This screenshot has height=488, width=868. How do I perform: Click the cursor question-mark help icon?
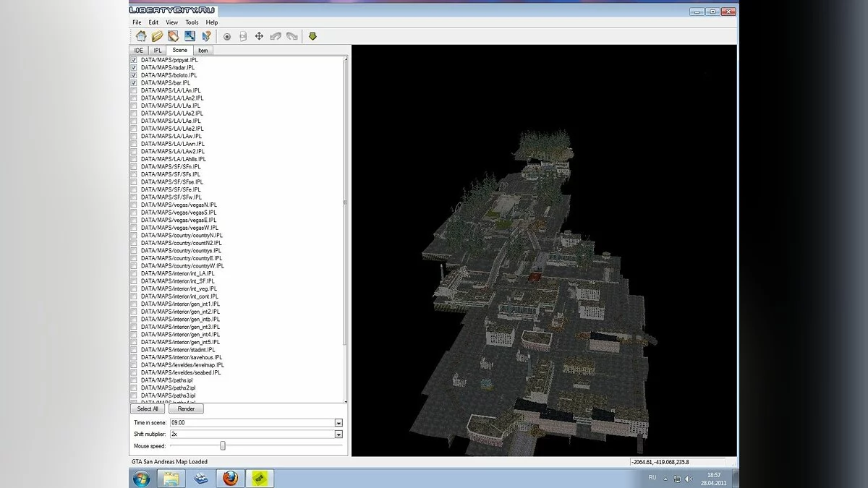pos(206,36)
